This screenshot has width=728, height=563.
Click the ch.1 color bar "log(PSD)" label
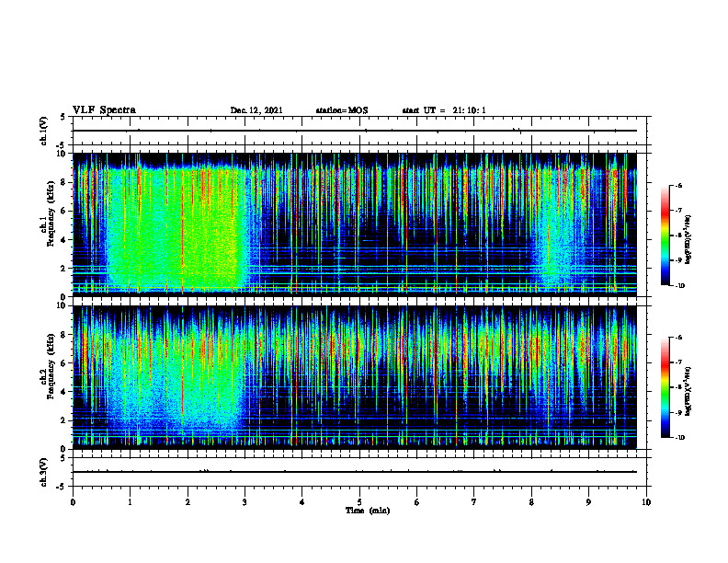click(x=688, y=240)
